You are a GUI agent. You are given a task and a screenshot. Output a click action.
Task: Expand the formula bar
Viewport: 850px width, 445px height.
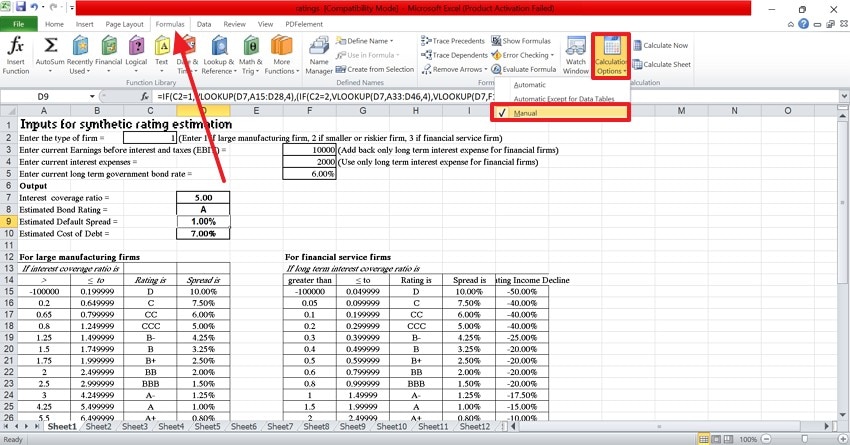(x=844, y=96)
